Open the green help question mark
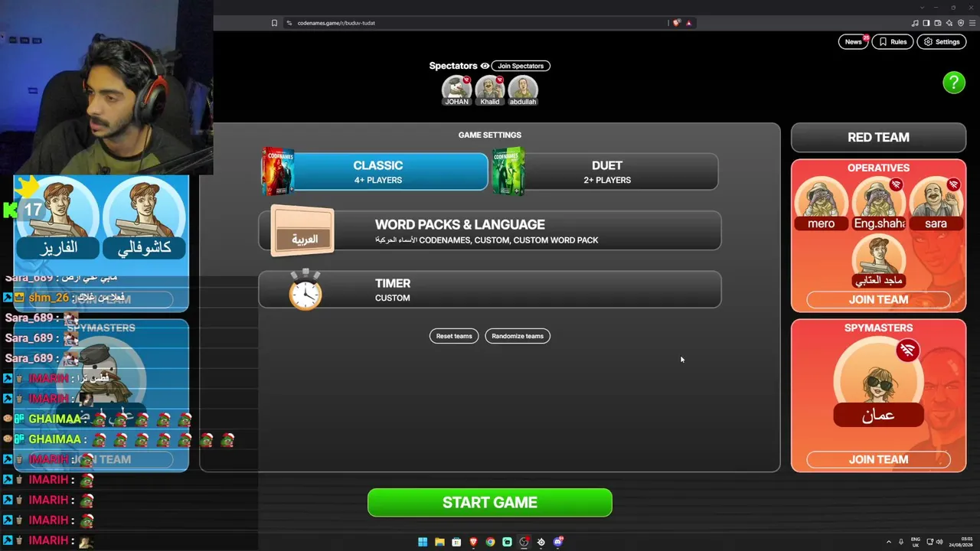 (954, 83)
